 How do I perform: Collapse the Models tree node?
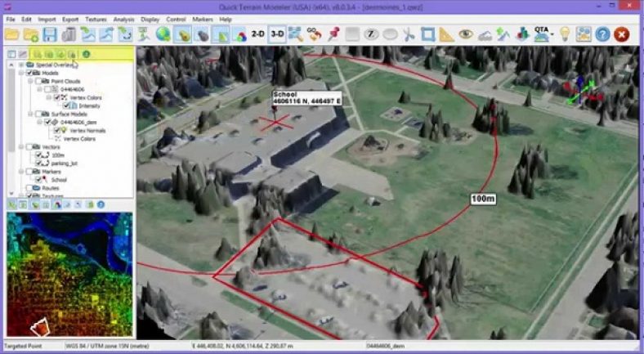coord(21,72)
